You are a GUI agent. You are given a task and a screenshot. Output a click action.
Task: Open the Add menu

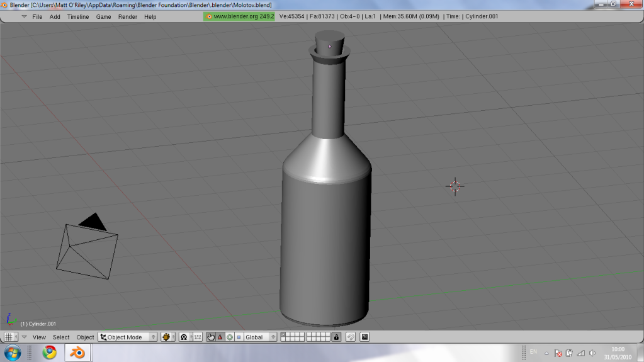click(x=55, y=17)
